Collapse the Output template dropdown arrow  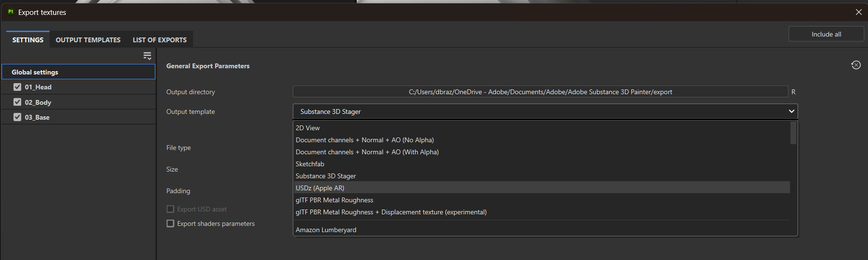click(x=791, y=111)
